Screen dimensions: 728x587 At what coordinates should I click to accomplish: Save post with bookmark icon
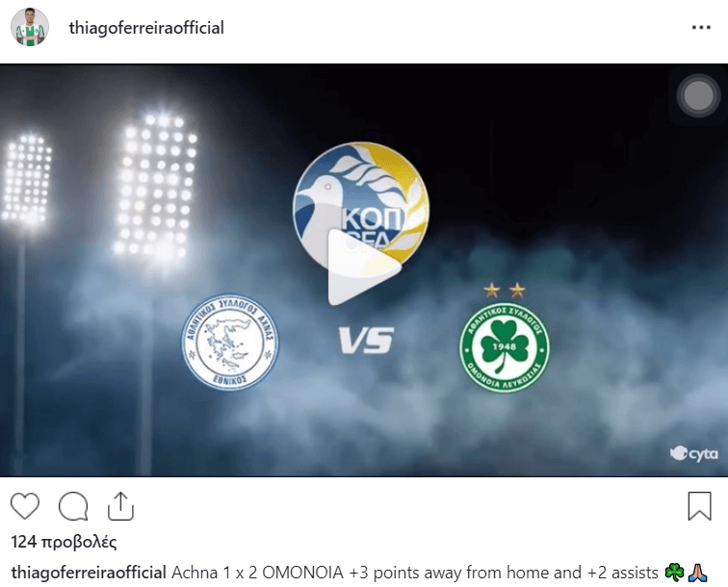pos(700,506)
